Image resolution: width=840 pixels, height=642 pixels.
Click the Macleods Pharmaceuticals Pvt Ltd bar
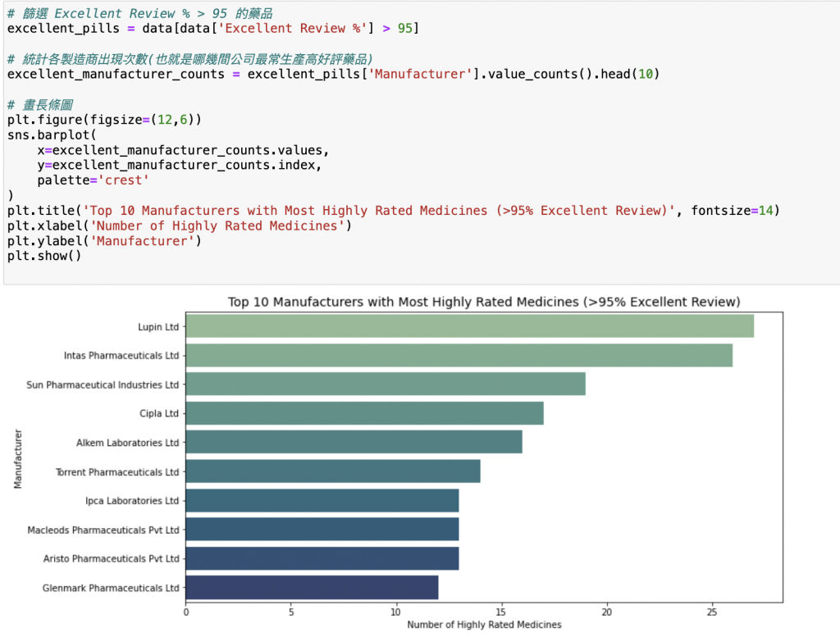(322, 530)
